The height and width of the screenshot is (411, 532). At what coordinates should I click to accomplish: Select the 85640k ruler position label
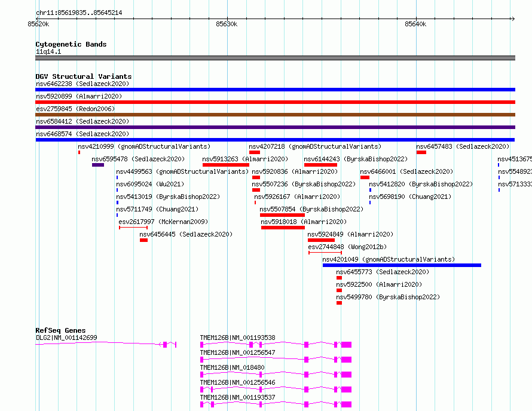click(x=415, y=24)
